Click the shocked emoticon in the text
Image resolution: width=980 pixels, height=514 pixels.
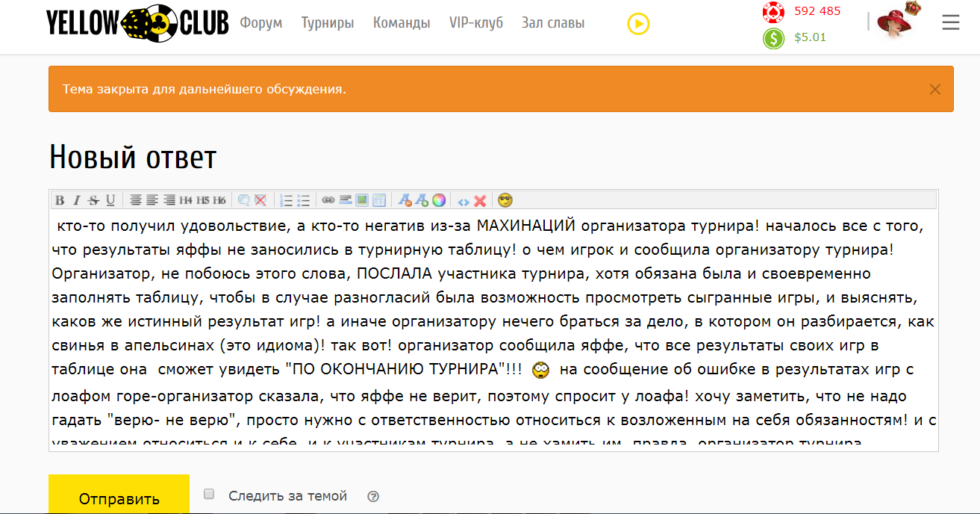[x=541, y=370]
